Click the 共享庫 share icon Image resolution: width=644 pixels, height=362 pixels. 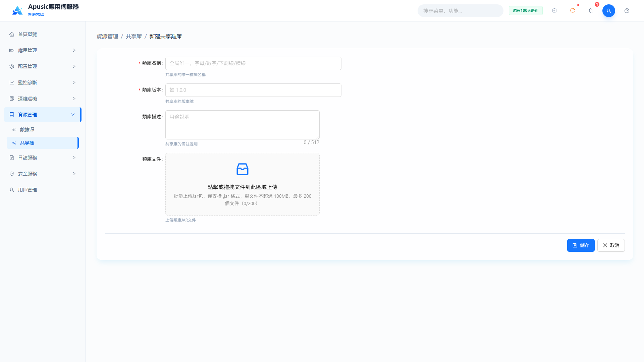click(14, 143)
